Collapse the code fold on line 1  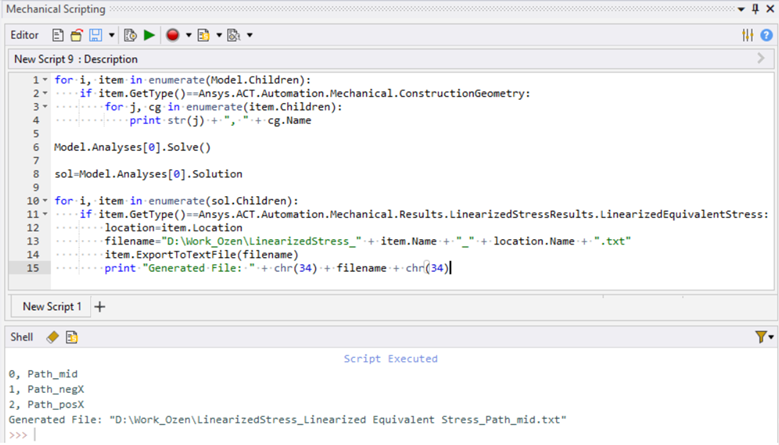coord(46,80)
